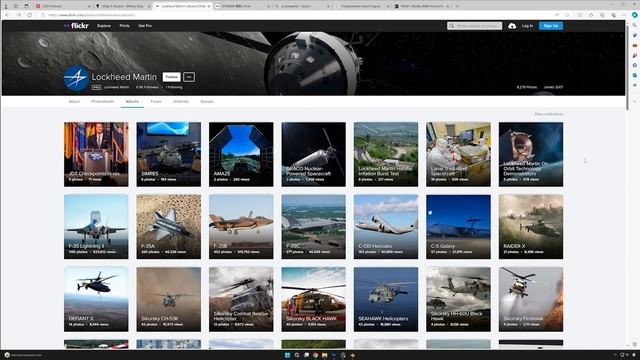Open the RAIDER X album
640x360 pixels.
pyautogui.click(x=531, y=227)
